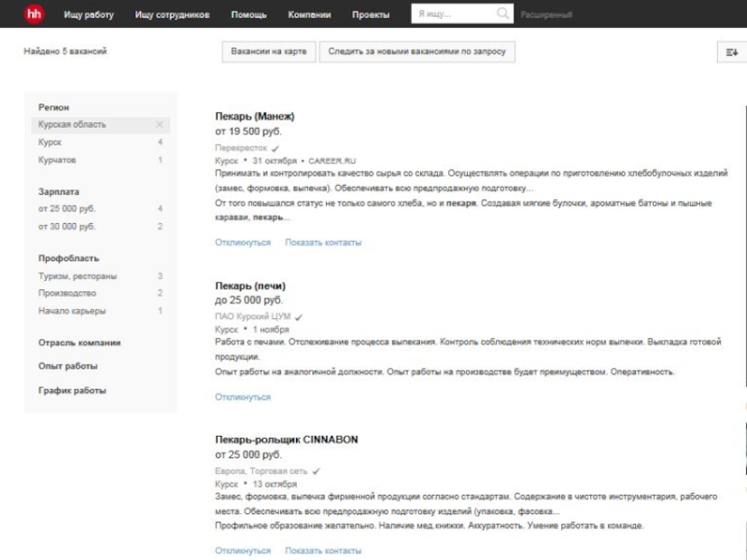Click verified checkmark next to Перекресток

click(275, 148)
